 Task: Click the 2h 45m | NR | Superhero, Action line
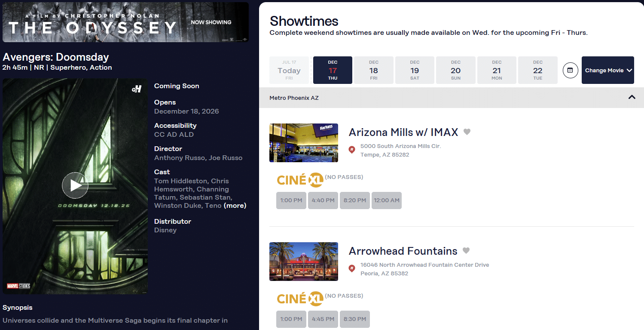click(57, 68)
